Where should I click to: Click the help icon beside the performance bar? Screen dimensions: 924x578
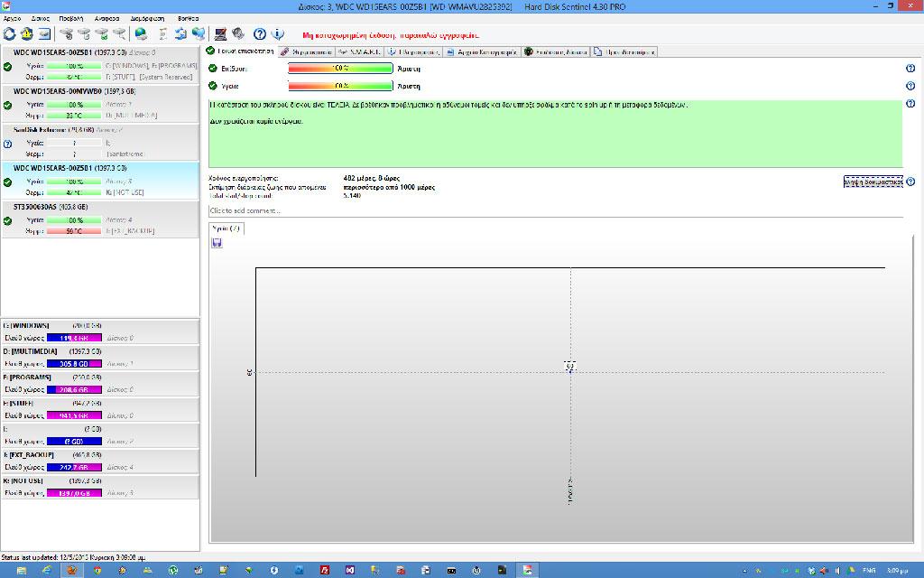[x=910, y=69]
